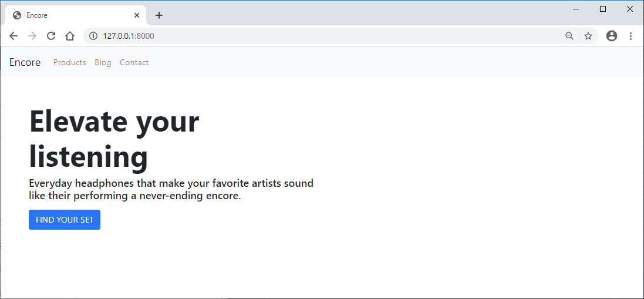The image size is (644, 299).
Task: Minimize the browser window
Action: coord(576,9)
